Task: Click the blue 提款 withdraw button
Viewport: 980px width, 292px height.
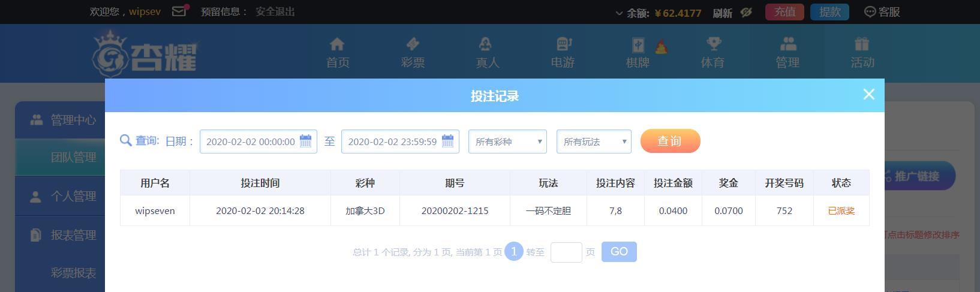Action: 829,12
